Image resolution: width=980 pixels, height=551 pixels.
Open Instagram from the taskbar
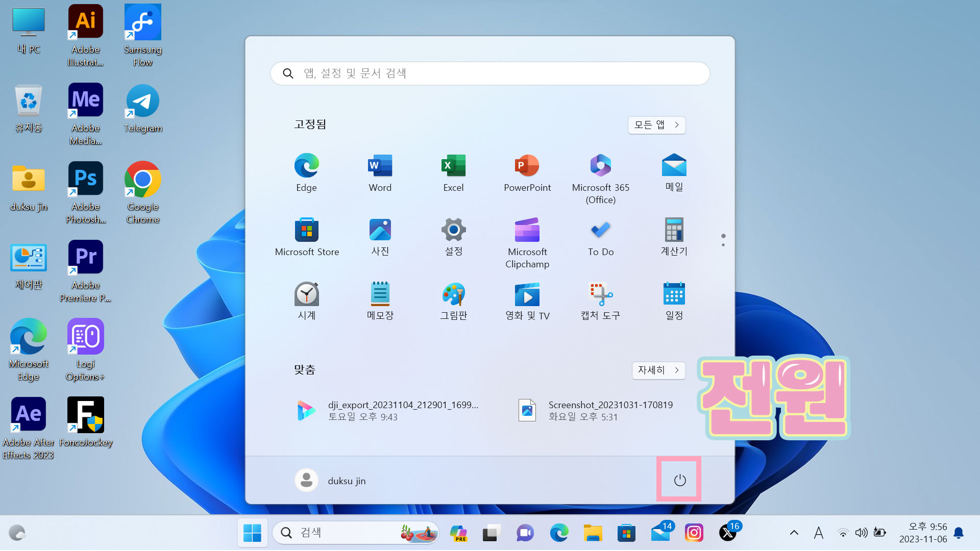(694, 533)
